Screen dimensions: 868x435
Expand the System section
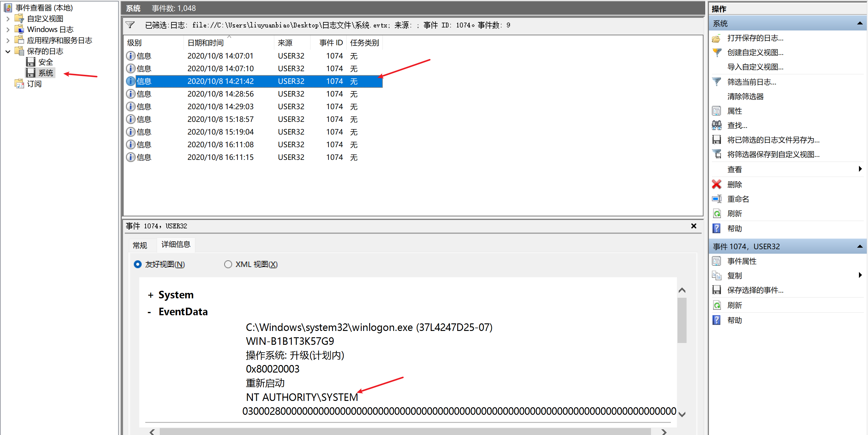(x=150, y=295)
